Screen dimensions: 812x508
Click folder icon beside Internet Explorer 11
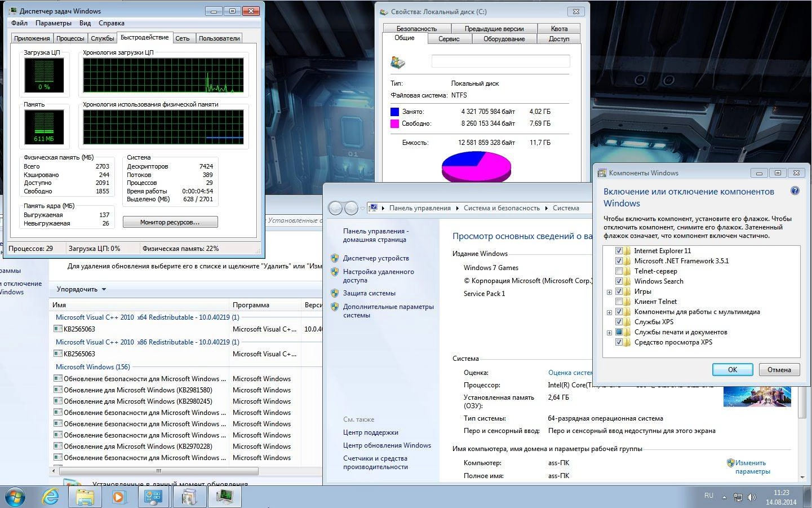(x=627, y=251)
